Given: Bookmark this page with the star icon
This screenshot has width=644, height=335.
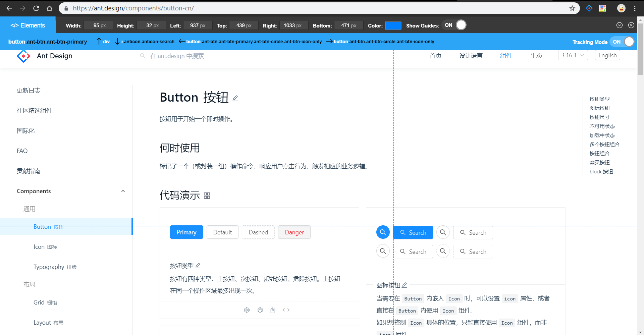Looking at the screenshot, I should tap(572, 8).
